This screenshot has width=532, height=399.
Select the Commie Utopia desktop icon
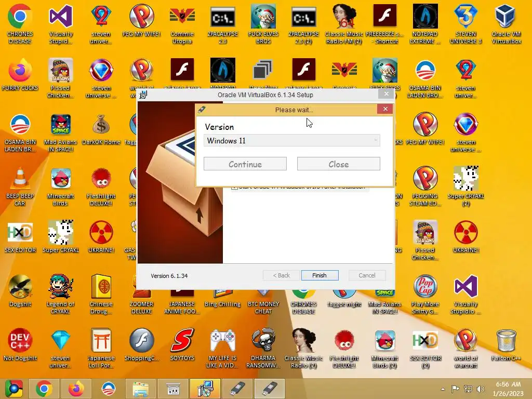tap(182, 24)
